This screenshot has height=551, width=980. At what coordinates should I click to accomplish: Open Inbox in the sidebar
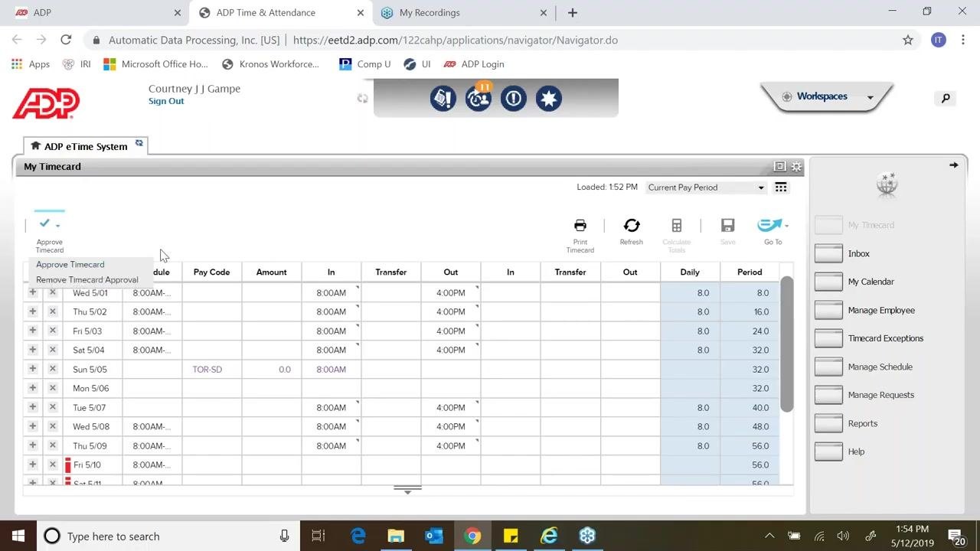[x=858, y=253]
